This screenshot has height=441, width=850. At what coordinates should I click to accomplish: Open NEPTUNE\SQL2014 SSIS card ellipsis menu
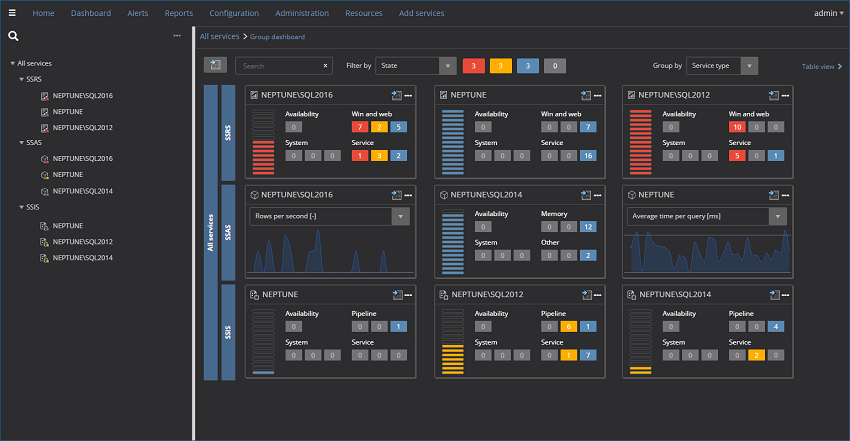point(785,295)
